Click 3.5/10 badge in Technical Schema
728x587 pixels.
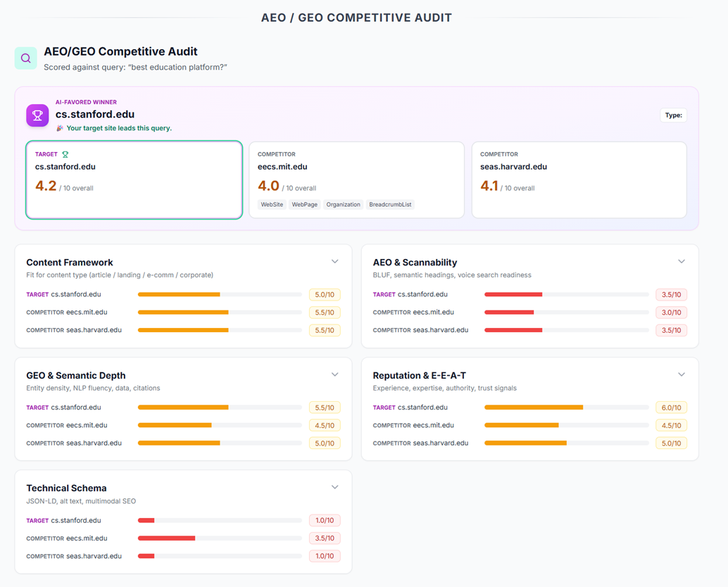point(325,538)
